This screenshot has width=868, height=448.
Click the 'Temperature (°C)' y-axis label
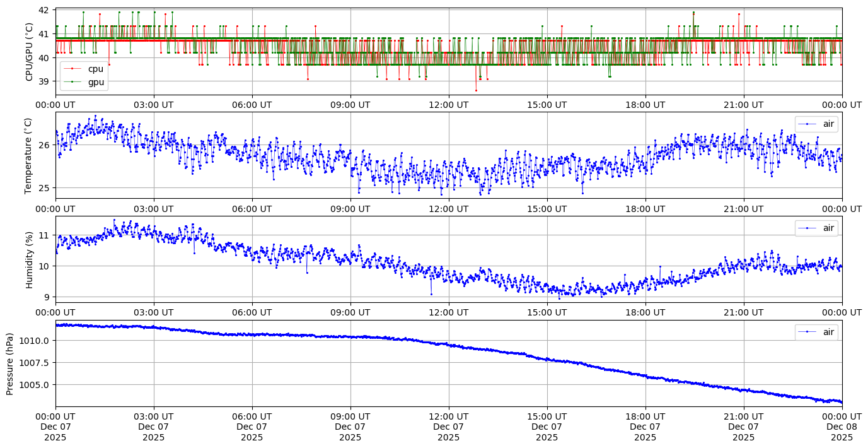pos(29,155)
